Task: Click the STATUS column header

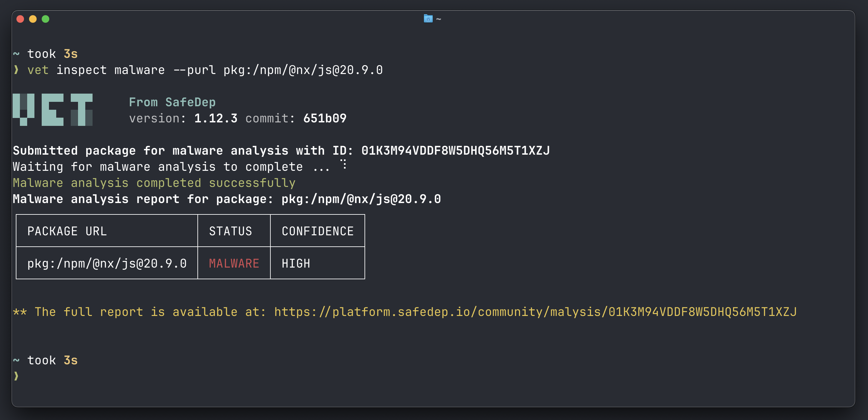Action: (x=231, y=231)
